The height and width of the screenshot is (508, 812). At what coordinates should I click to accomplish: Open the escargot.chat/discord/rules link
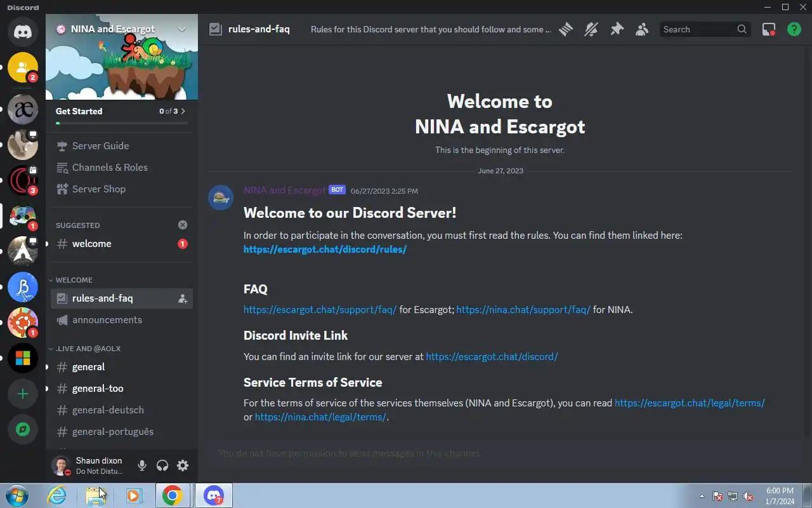pos(325,249)
